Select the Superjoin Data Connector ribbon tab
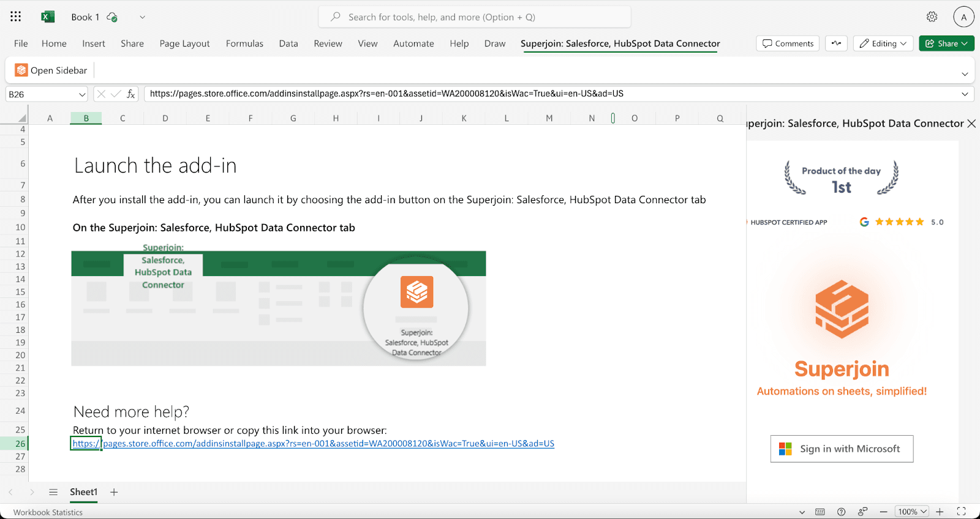The width and height of the screenshot is (980, 519). pos(620,43)
